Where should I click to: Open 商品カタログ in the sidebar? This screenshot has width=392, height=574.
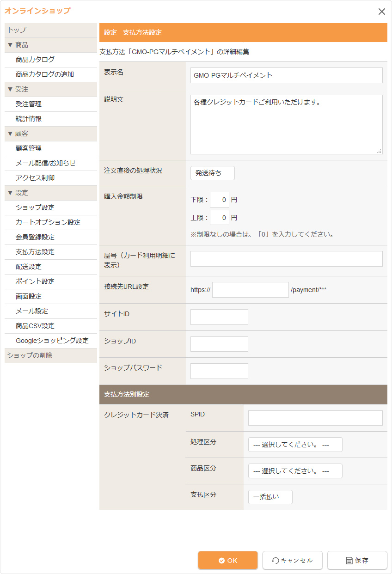point(35,60)
